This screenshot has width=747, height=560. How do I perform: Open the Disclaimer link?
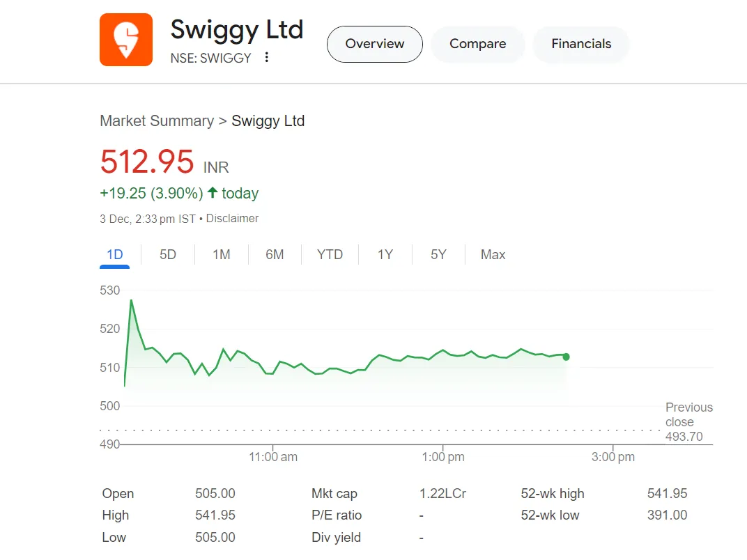[x=232, y=219]
